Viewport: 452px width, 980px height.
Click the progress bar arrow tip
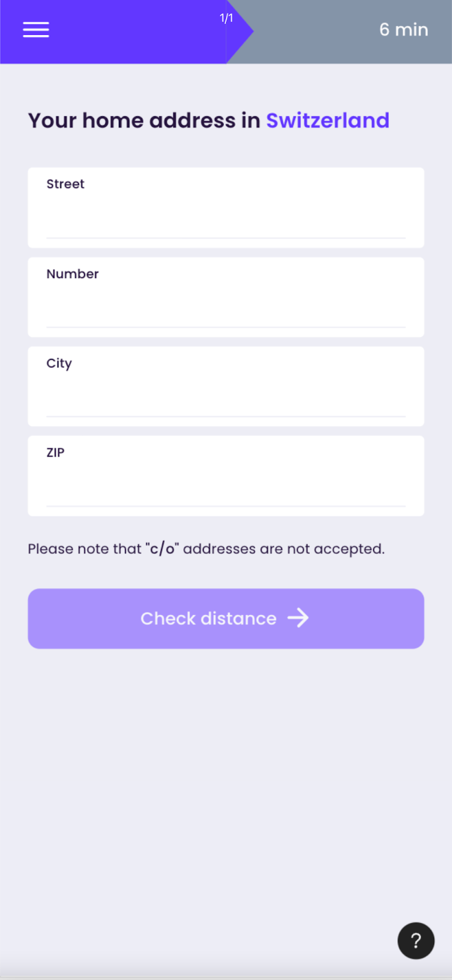246,31
